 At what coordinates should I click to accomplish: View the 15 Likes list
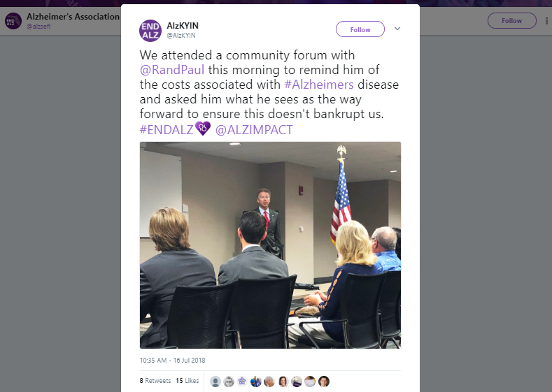point(187,381)
